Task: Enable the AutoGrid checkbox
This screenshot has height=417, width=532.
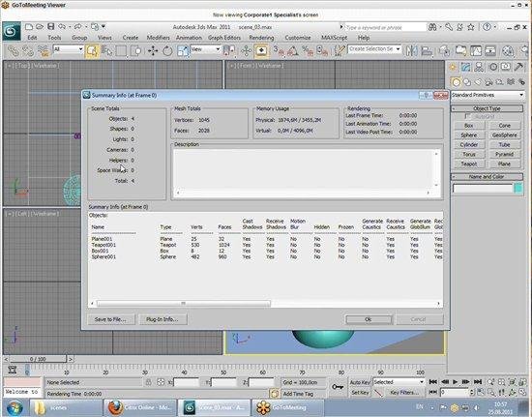Action: point(468,117)
